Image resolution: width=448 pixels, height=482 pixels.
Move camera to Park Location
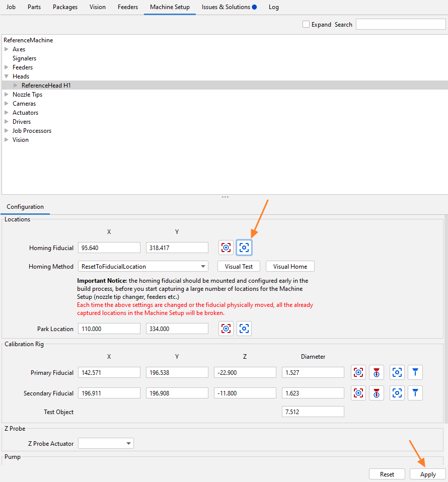tap(244, 329)
